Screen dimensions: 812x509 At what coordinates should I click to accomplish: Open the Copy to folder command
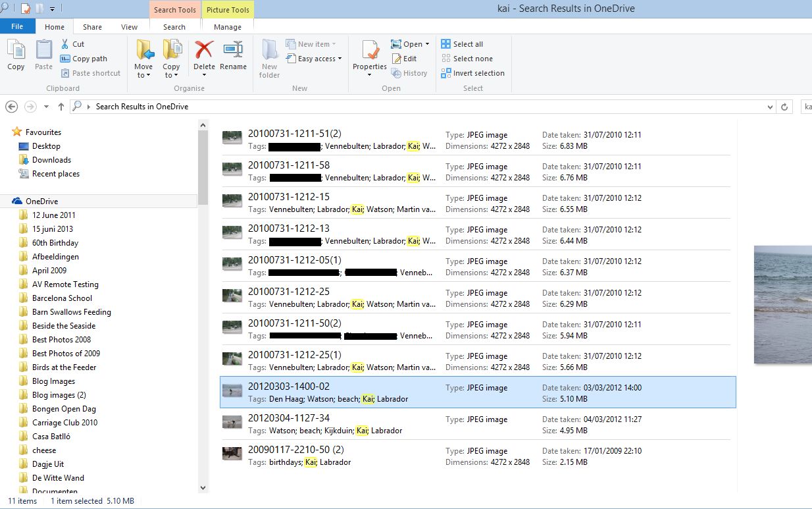coord(171,59)
